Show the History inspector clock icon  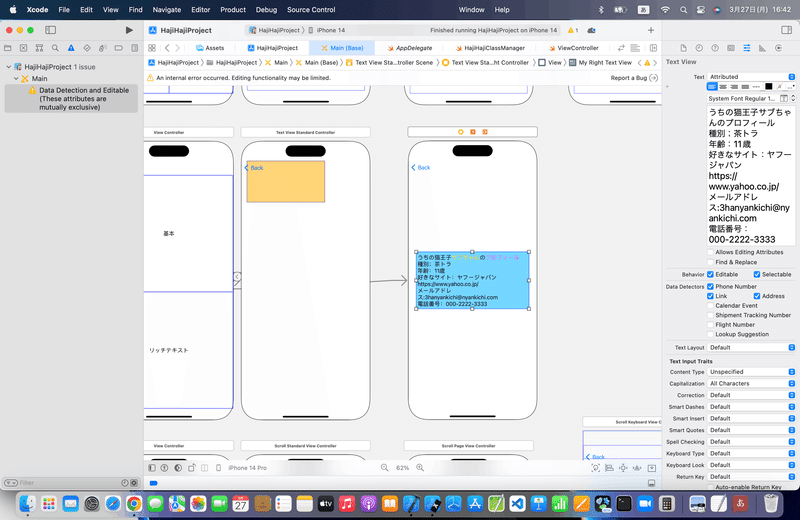[x=699, y=48]
